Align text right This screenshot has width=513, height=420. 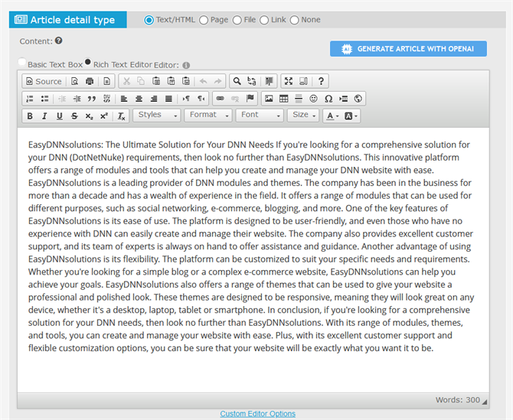click(x=154, y=99)
